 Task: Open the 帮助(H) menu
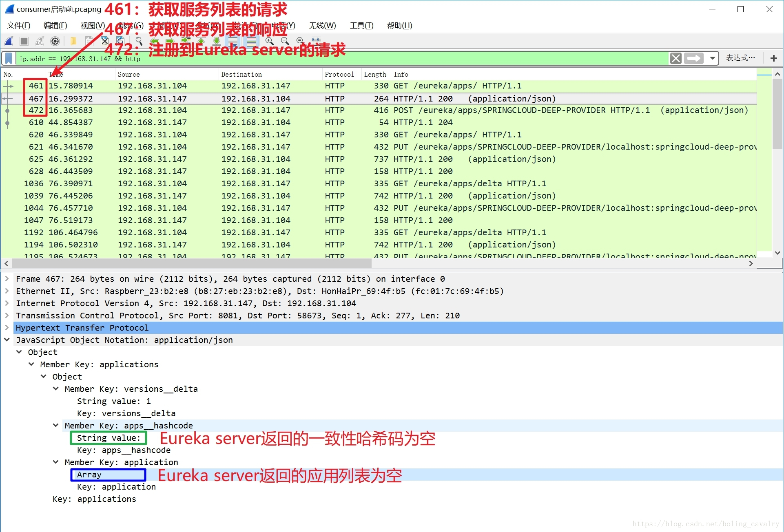point(399,26)
